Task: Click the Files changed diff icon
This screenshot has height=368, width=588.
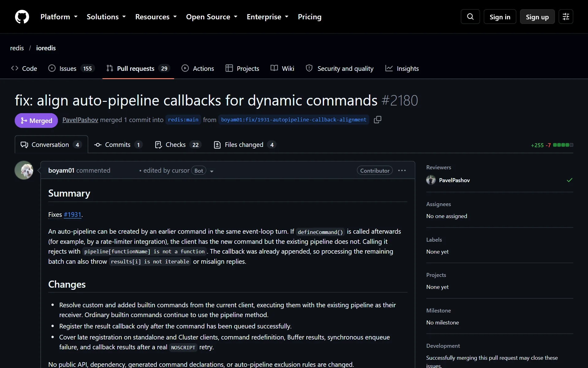Action: (217, 145)
